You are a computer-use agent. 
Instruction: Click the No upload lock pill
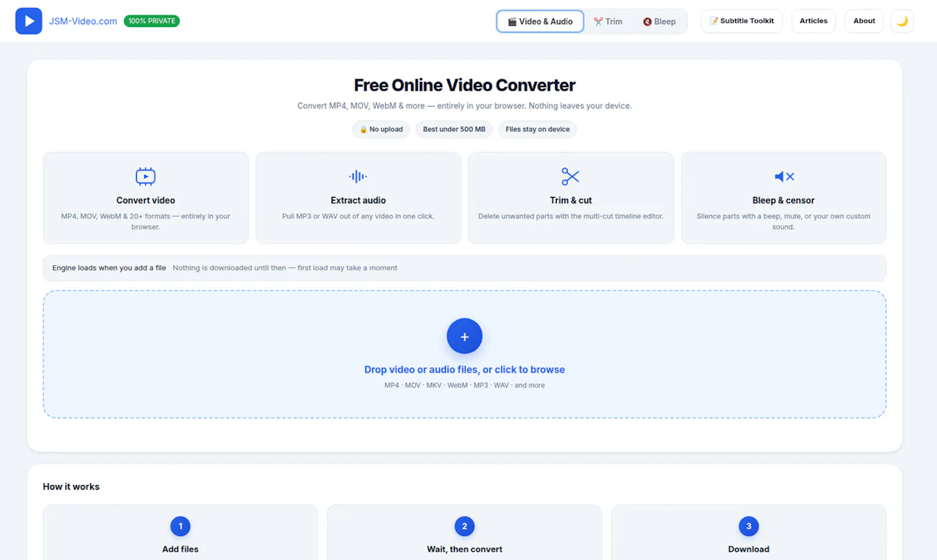pos(381,129)
